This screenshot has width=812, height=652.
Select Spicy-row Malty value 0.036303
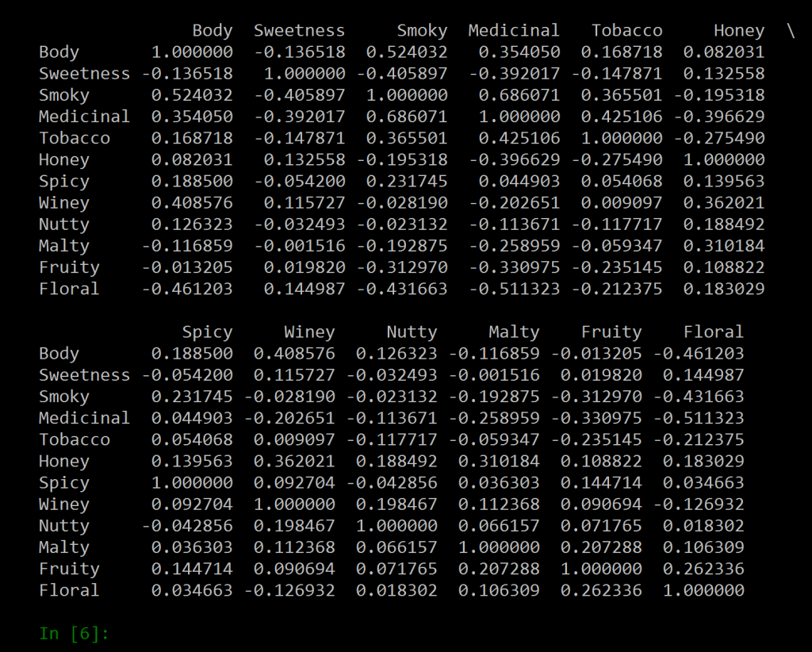(x=499, y=483)
